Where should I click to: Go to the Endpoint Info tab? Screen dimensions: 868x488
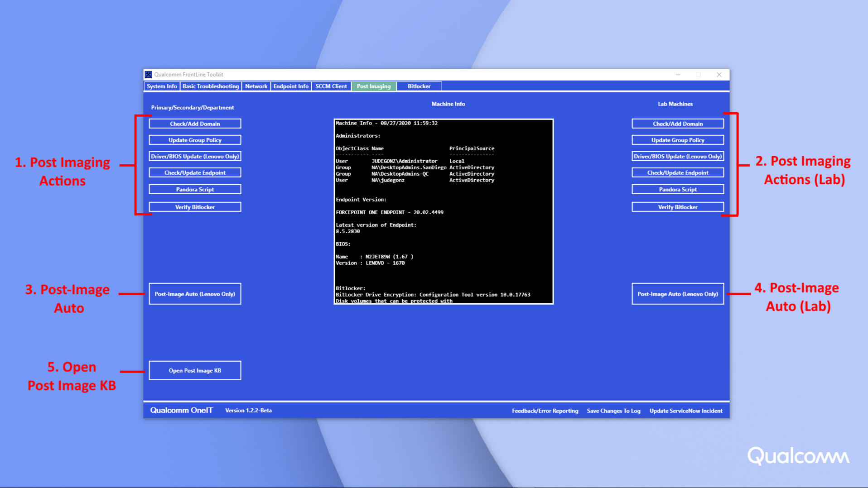291,86
